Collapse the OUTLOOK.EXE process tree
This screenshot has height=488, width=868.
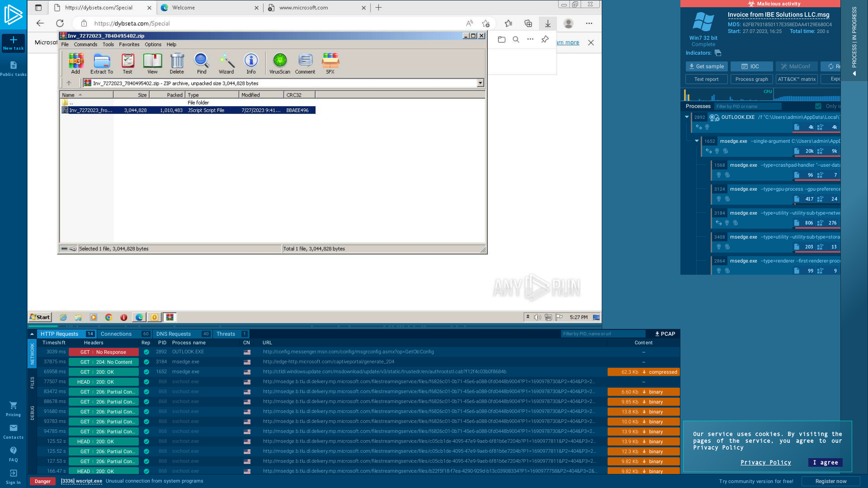687,117
